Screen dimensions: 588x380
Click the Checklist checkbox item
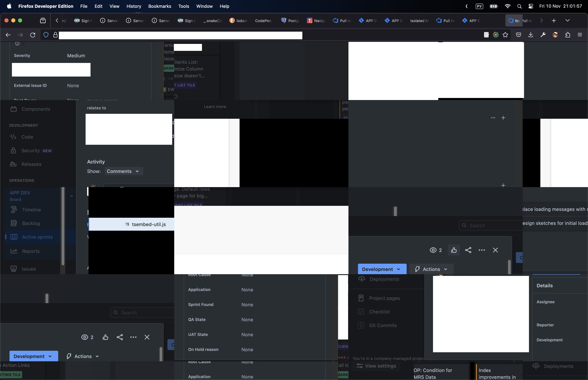pos(379,312)
